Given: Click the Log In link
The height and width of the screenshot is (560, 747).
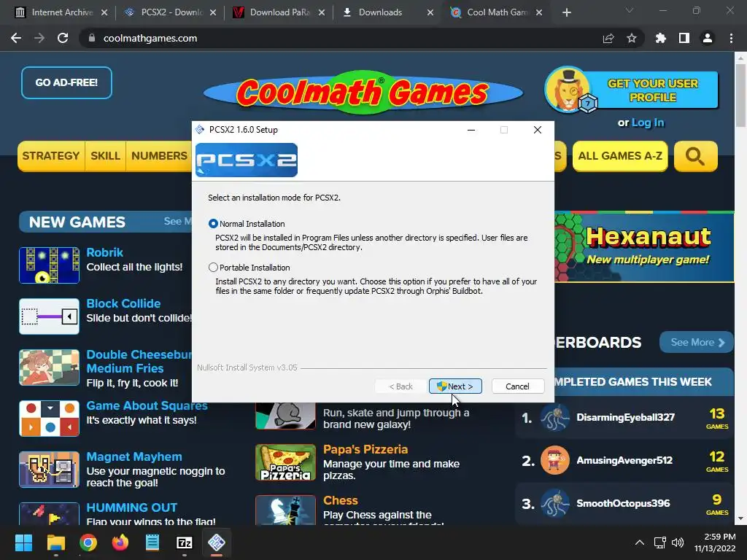Looking at the screenshot, I should click(648, 122).
